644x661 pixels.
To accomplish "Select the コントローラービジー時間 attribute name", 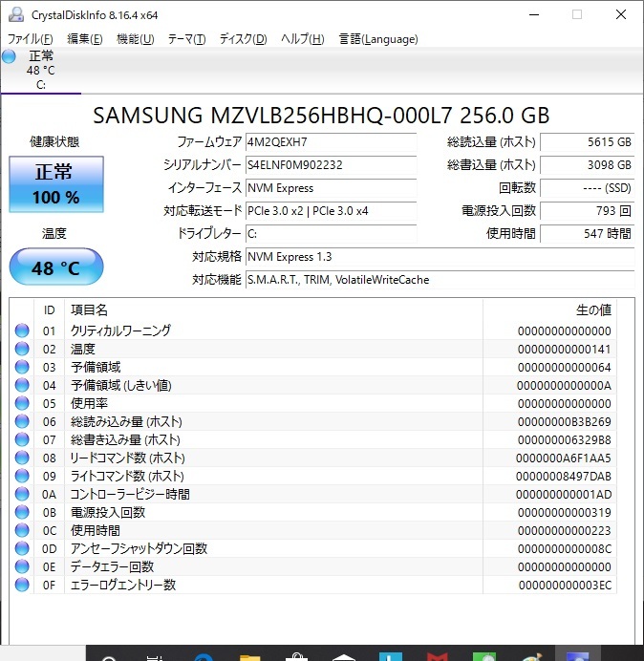I will coord(130,494).
